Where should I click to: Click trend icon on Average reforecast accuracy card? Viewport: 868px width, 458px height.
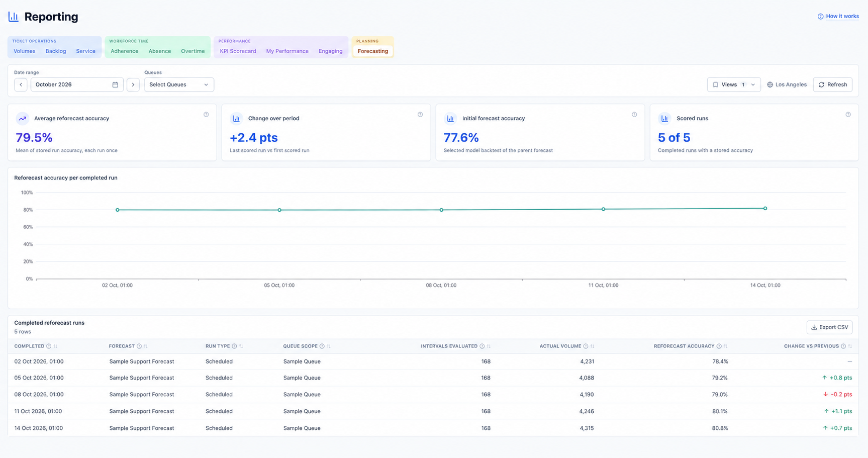click(x=22, y=119)
